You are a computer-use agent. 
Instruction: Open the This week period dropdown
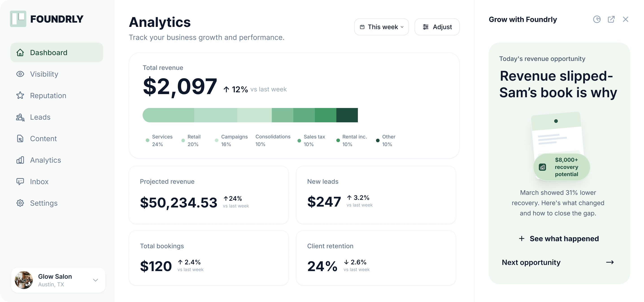click(x=381, y=27)
